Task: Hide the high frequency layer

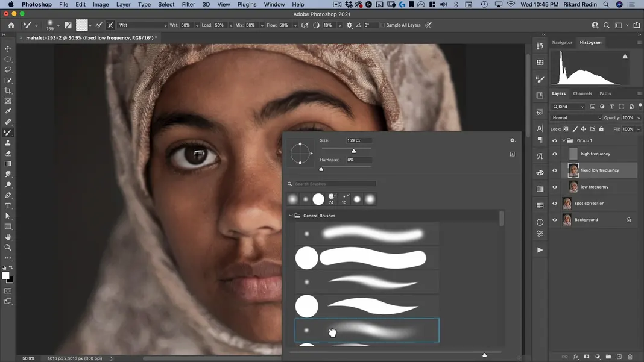Action: coord(555,154)
